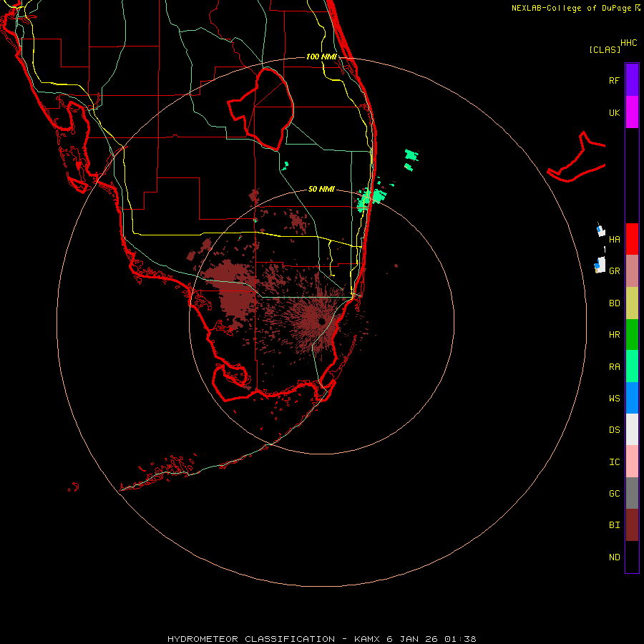Screen dimensions: 644x644
Task: Click the 6 JAN 26 date text
Action: click(412, 639)
